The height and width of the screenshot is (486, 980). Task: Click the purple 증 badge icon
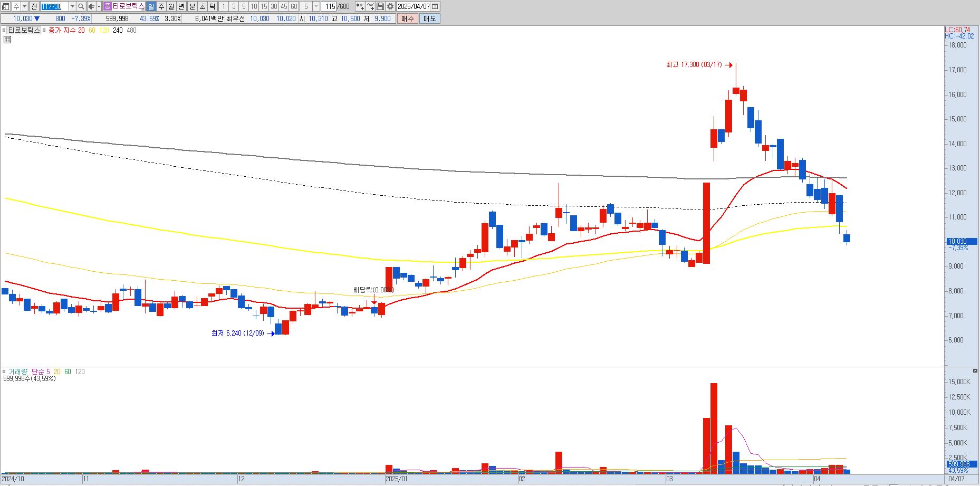pyautogui.click(x=107, y=6)
